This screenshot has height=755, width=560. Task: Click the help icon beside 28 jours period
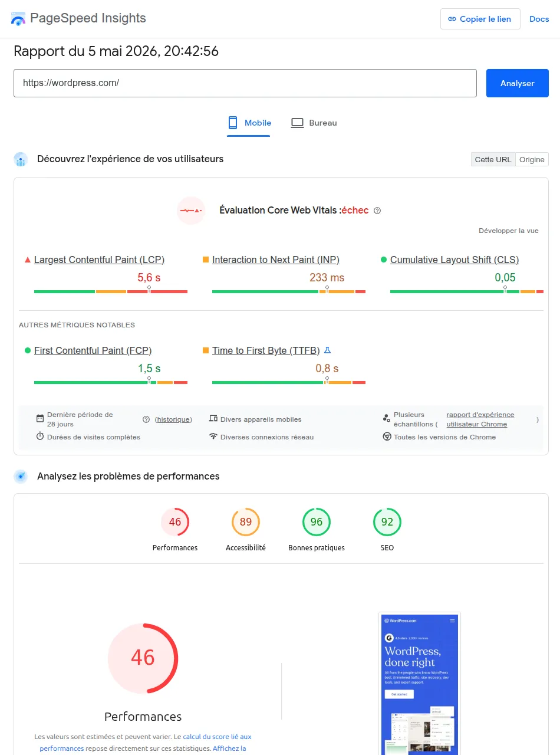pyautogui.click(x=146, y=419)
